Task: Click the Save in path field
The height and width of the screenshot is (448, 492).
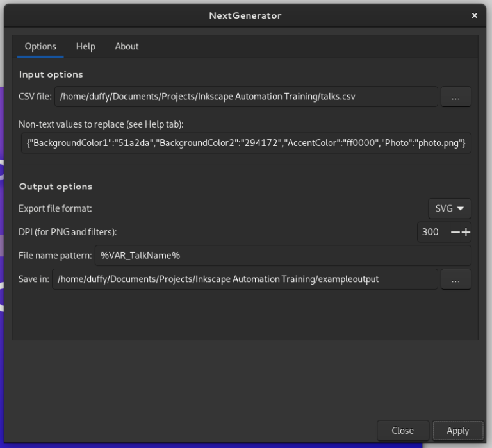Action: coord(245,279)
